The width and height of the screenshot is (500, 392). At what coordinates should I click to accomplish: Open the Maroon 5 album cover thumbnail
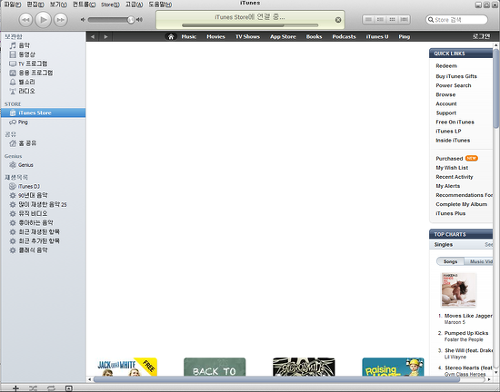[x=459, y=290]
